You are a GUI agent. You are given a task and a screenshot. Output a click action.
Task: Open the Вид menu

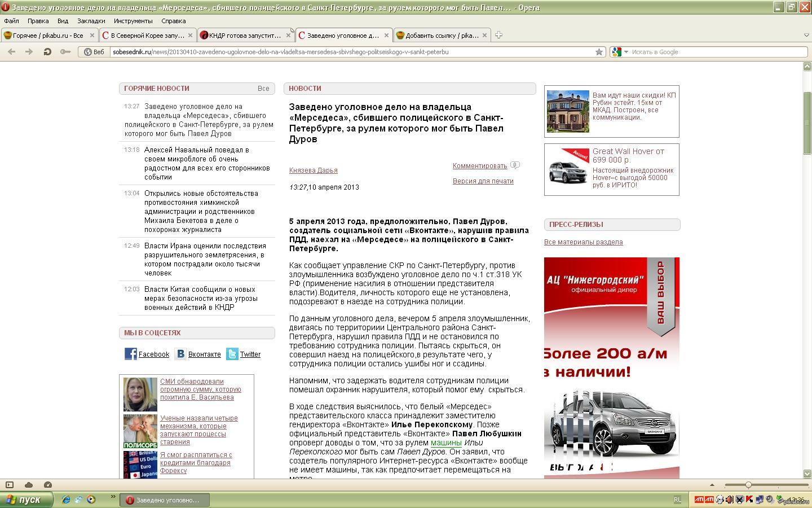(63, 21)
